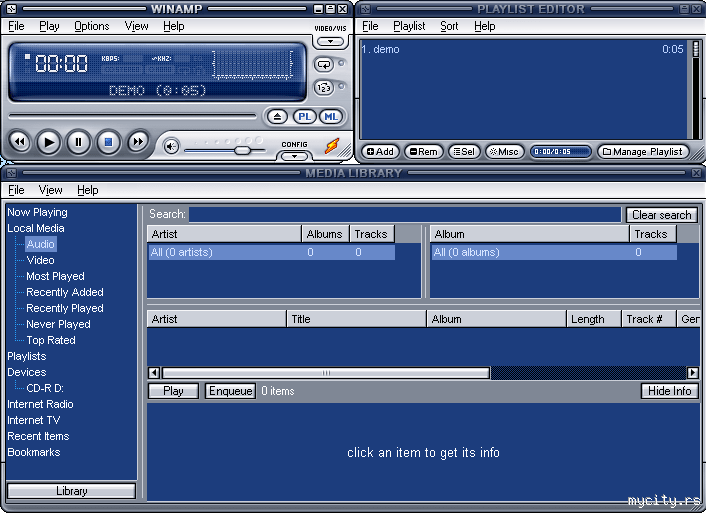Select Now Playing in the library tree
Image resolution: width=706 pixels, height=513 pixels.
point(37,212)
